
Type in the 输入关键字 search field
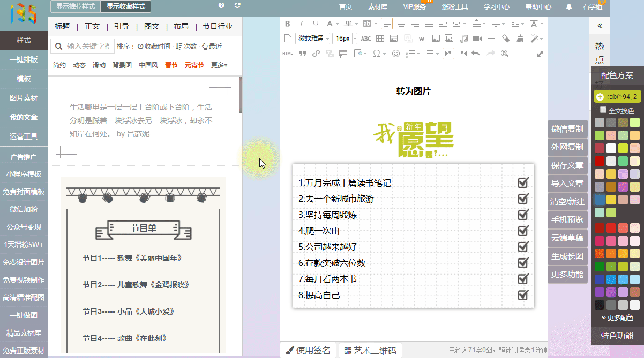coord(87,47)
